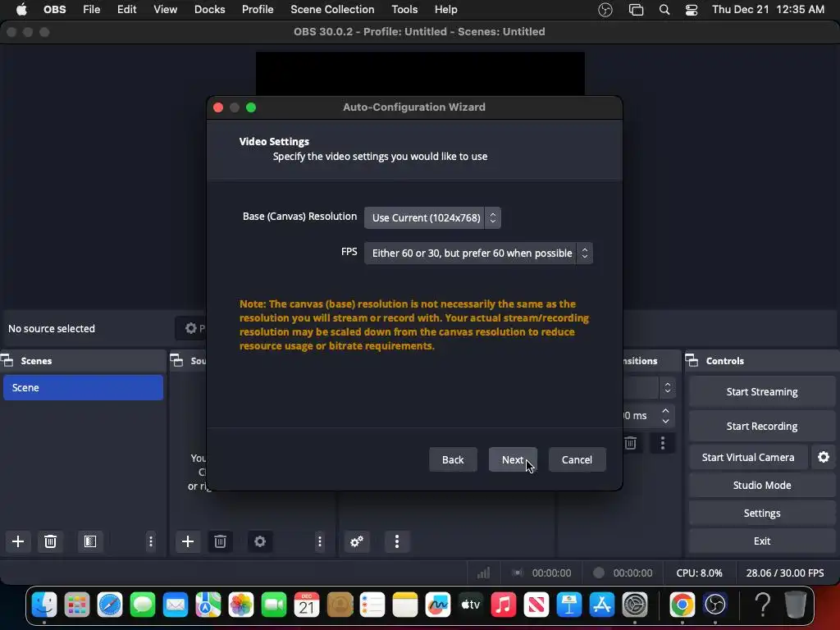Image resolution: width=840 pixels, height=630 pixels.
Task: Launch Google Chrome from the Dock
Action: coord(682,605)
